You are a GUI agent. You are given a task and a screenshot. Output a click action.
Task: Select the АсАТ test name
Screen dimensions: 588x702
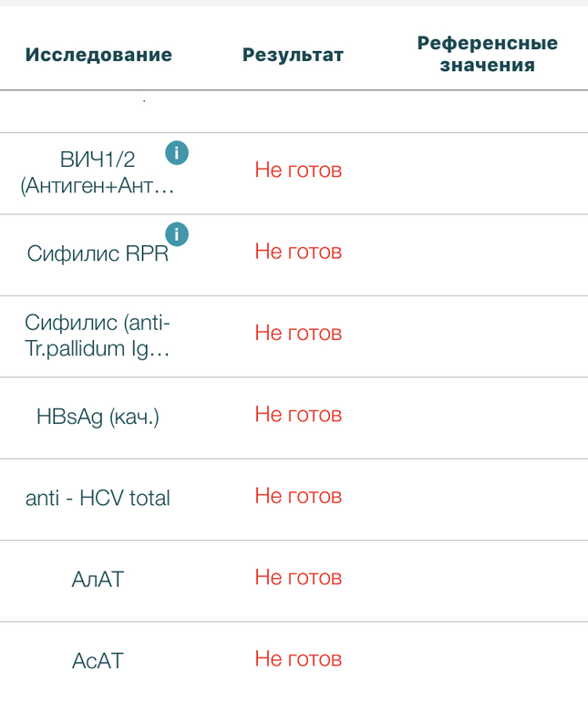[98, 660]
